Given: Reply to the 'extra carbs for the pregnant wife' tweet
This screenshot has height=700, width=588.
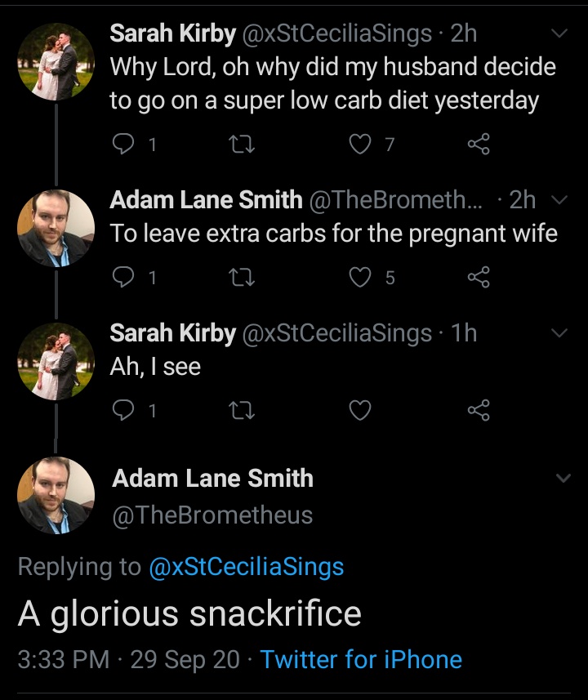Looking at the screenshot, I should pyautogui.click(x=122, y=278).
